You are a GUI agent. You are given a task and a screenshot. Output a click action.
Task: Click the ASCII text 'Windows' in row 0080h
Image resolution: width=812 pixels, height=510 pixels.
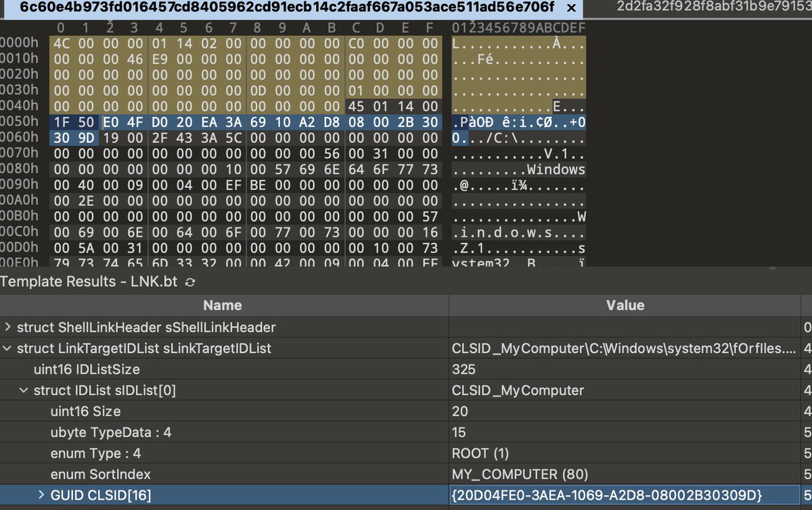556,169
